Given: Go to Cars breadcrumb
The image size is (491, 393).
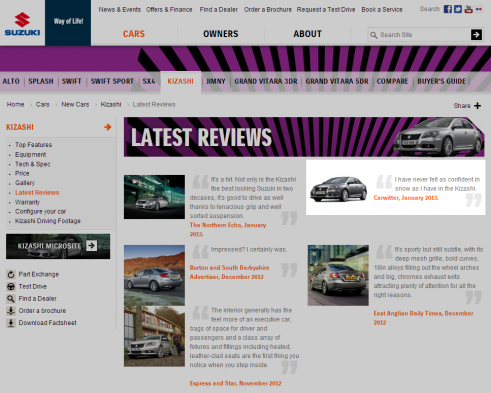Looking at the screenshot, I should (42, 105).
